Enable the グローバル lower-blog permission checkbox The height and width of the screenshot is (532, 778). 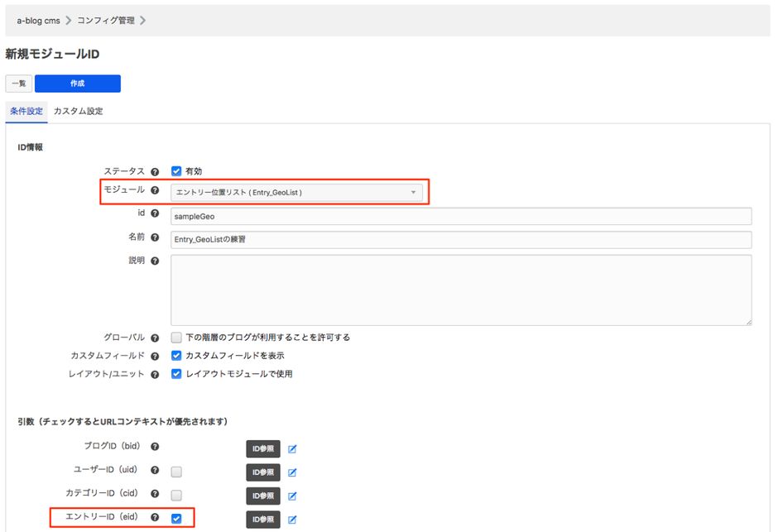[x=176, y=338]
